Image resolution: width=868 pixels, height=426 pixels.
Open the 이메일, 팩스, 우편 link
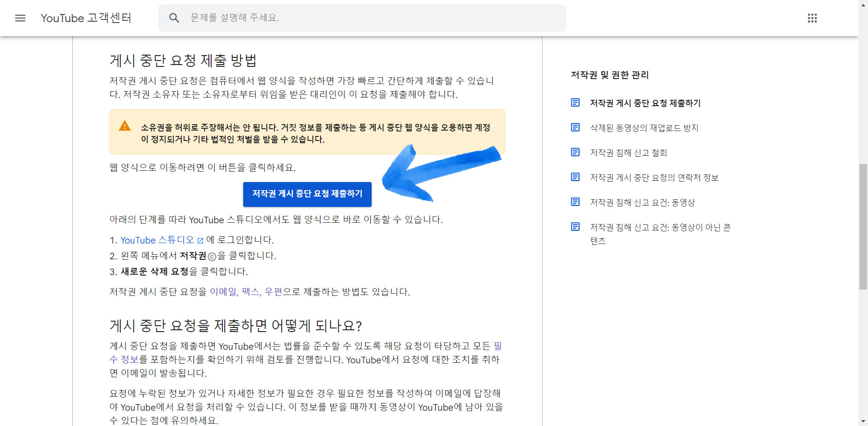click(246, 292)
